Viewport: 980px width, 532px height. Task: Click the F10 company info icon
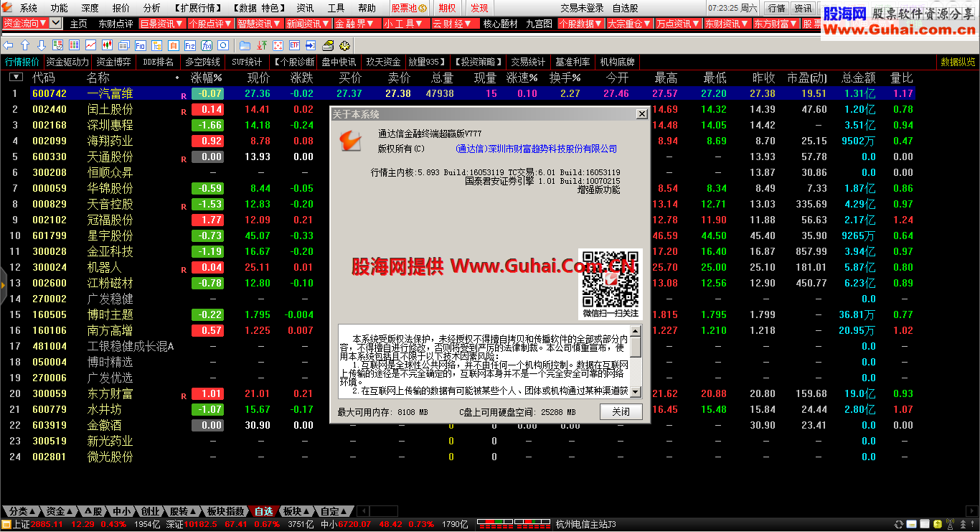(x=141, y=45)
